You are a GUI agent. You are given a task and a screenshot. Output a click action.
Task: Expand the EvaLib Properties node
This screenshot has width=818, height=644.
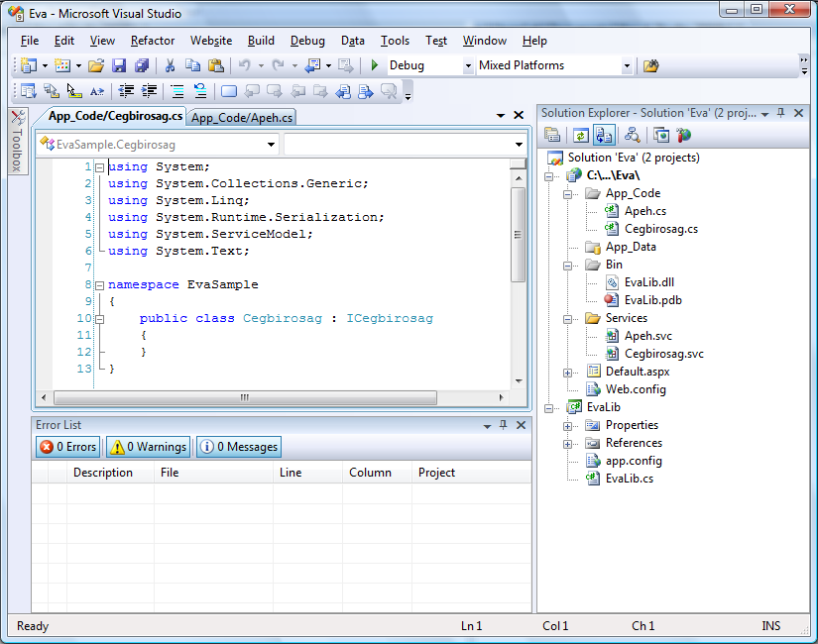(567, 427)
